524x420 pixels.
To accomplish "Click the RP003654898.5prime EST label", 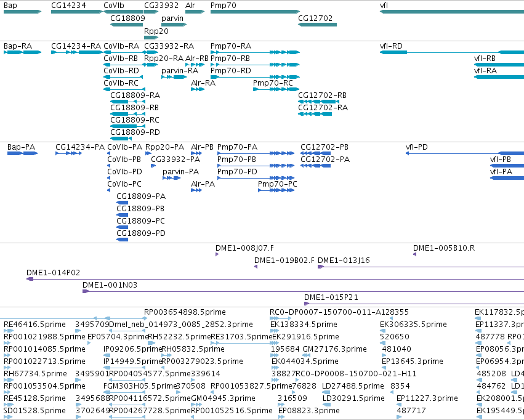I will (185, 312).
